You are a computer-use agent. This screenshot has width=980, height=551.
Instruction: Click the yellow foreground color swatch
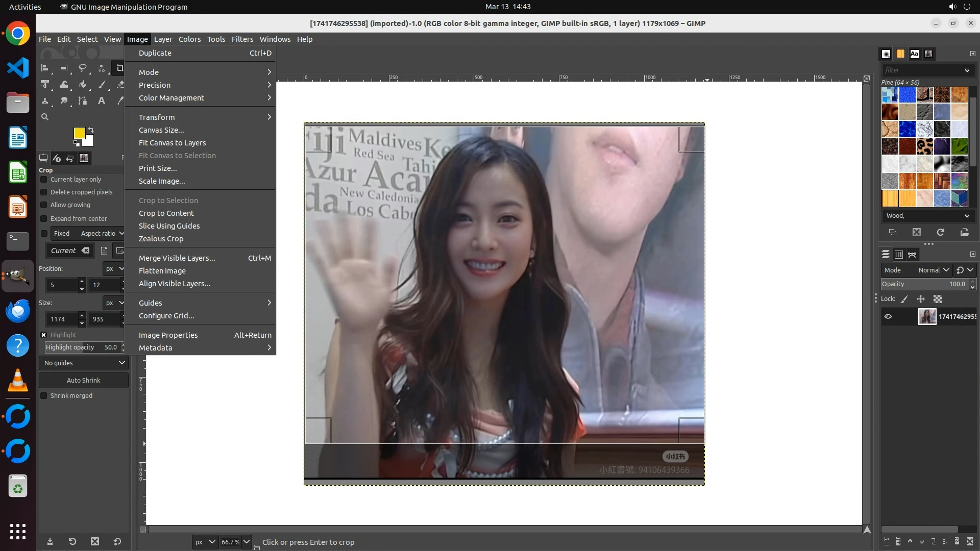(x=79, y=133)
